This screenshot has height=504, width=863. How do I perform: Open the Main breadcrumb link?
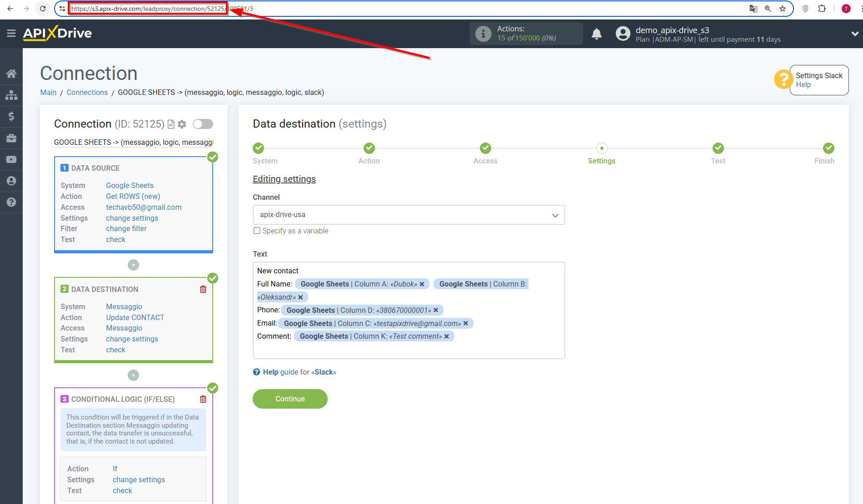tap(48, 92)
